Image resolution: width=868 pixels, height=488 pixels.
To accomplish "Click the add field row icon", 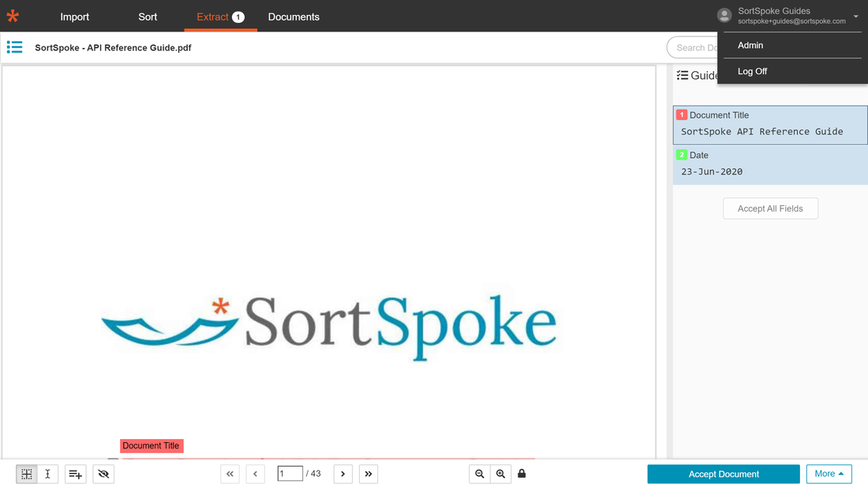I will 75,474.
